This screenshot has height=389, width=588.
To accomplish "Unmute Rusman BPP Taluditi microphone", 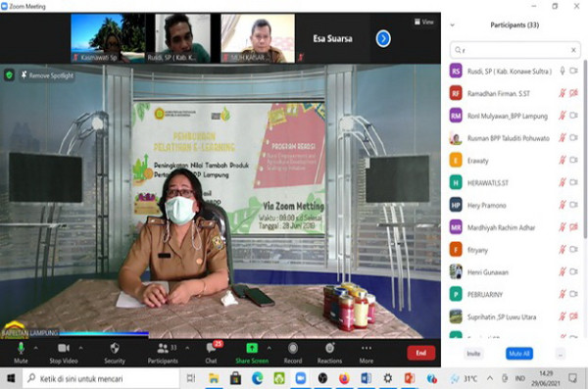I will coord(563,138).
